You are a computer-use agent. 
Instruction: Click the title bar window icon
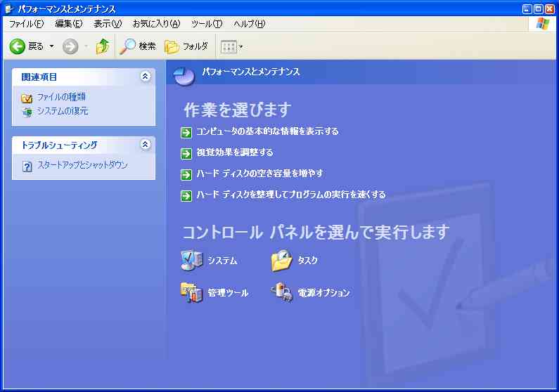point(9,9)
